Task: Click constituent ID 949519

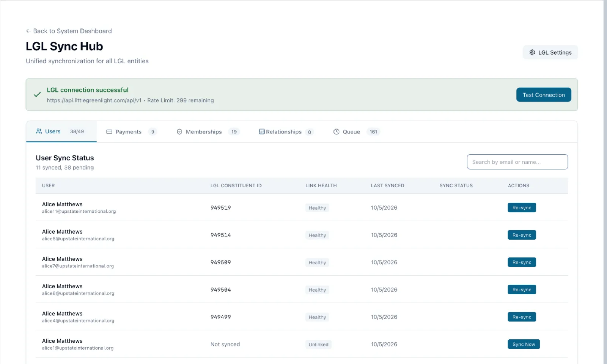Action: 220,208
